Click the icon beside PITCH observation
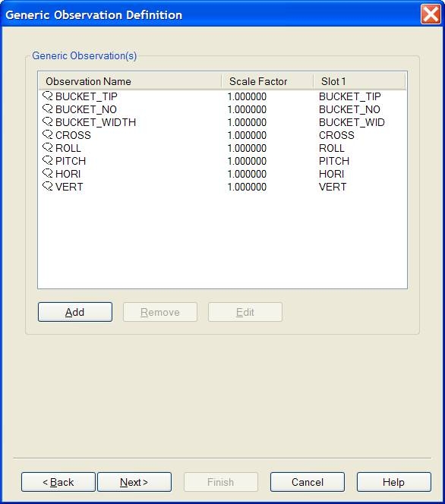The image size is (445, 504). click(x=48, y=160)
